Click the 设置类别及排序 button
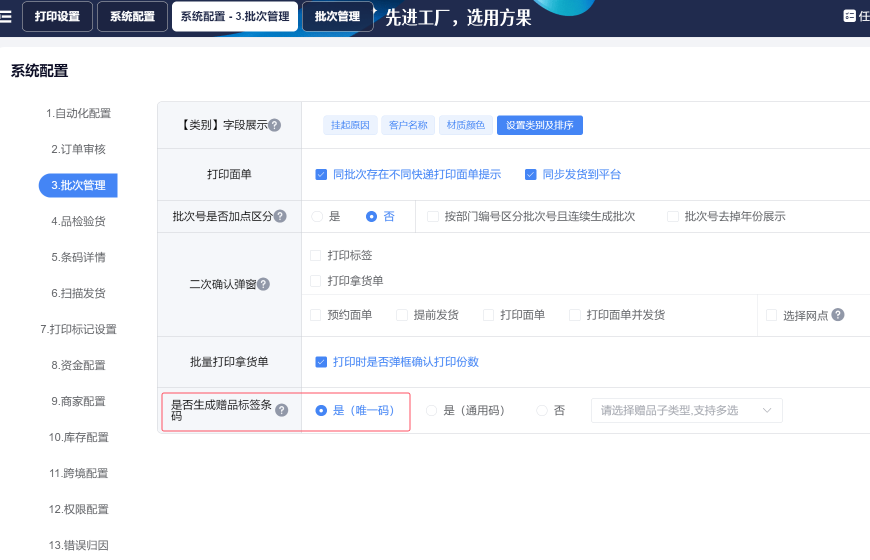The width and height of the screenshot is (870, 560). tap(539, 125)
